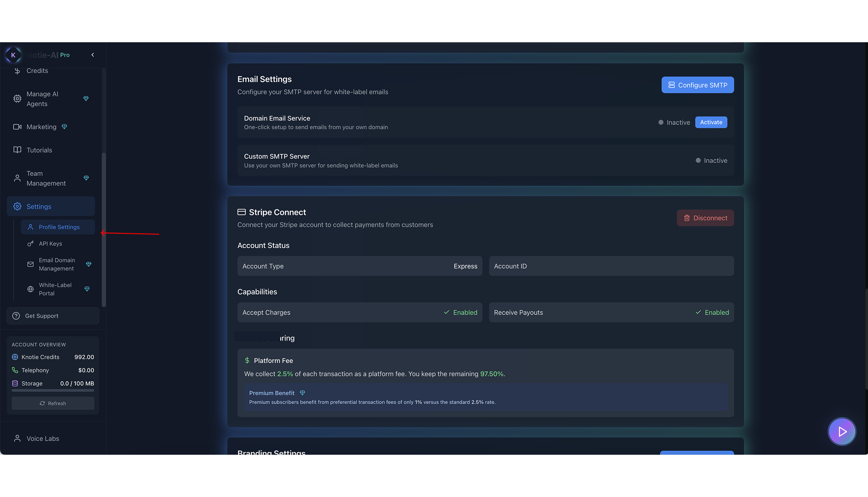Click the Knotie-AI logo avatar

pyautogui.click(x=13, y=55)
